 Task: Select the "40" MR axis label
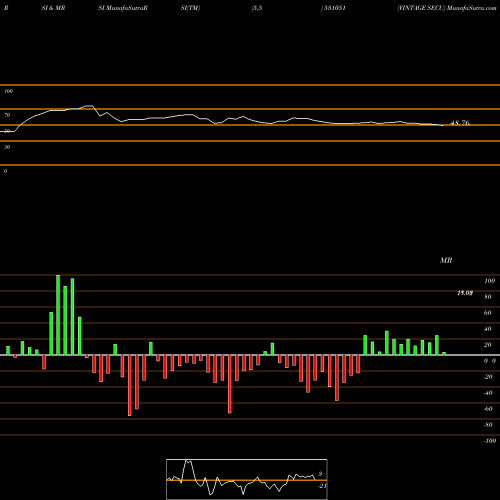(x=488, y=329)
